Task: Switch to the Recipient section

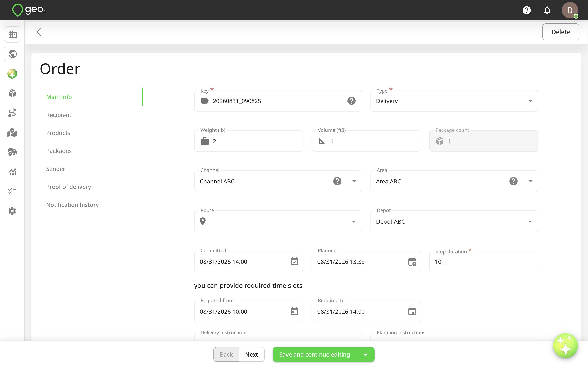Action: click(59, 115)
